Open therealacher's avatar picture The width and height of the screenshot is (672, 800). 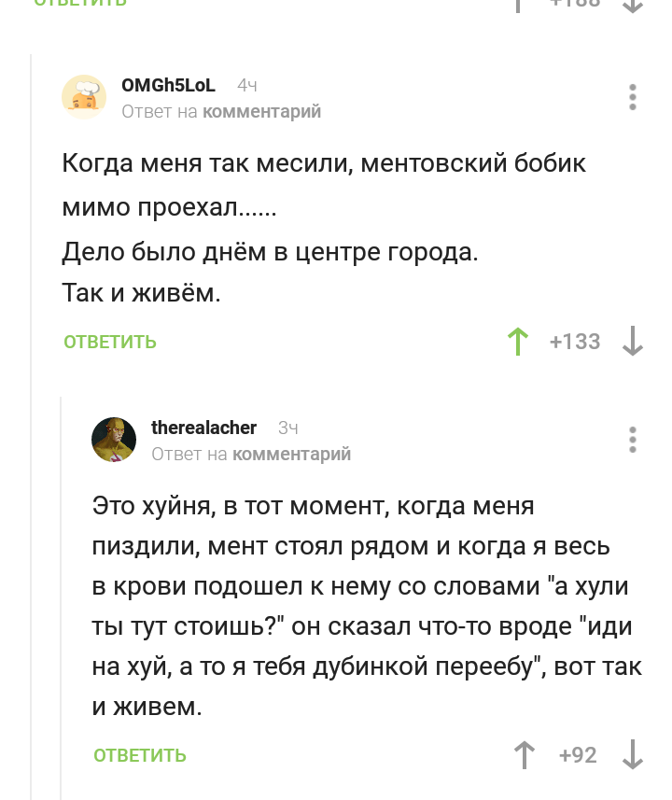[114, 440]
